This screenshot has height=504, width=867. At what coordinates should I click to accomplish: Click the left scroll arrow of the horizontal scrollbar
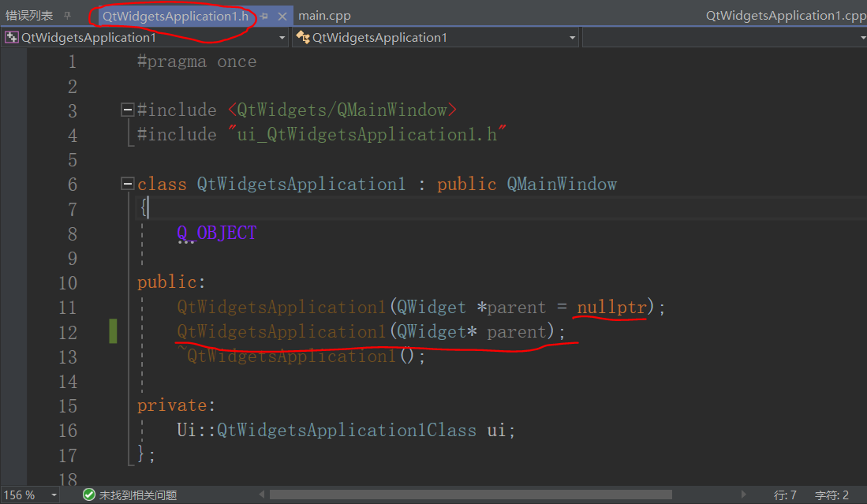click(261, 494)
